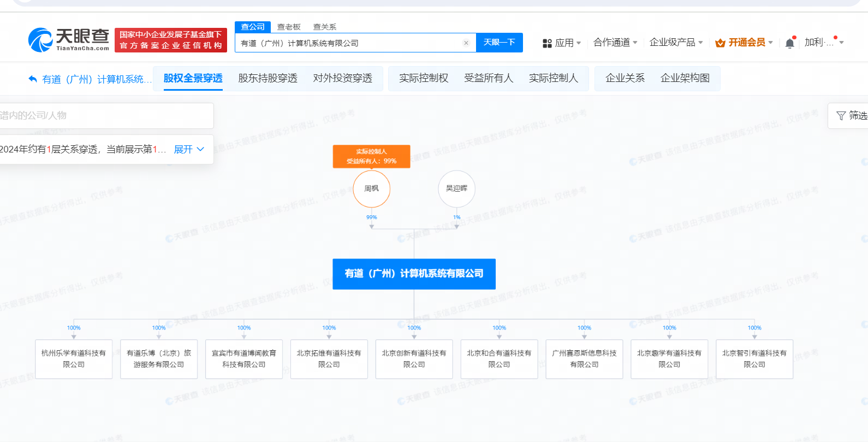The width and height of the screenshot is (868, 442).
Task: Open the 企业架构图 tab
Action: pyautogui.click(x=685, y=79)
